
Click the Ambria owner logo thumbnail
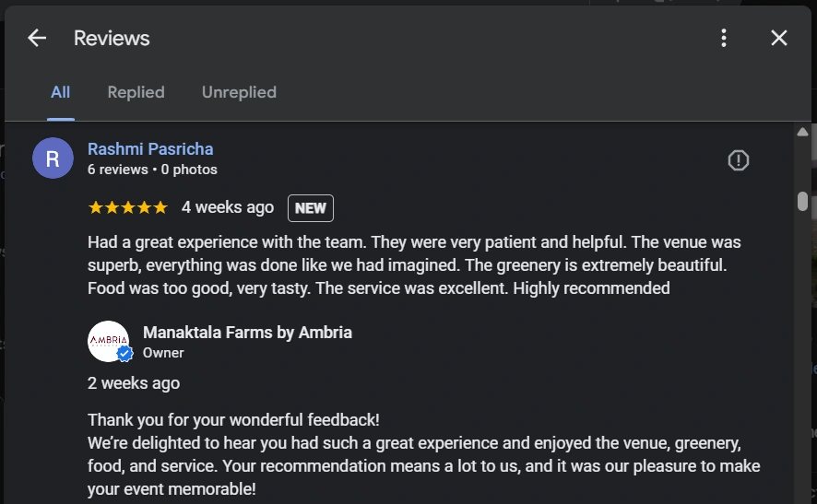(x=108, y=341)
